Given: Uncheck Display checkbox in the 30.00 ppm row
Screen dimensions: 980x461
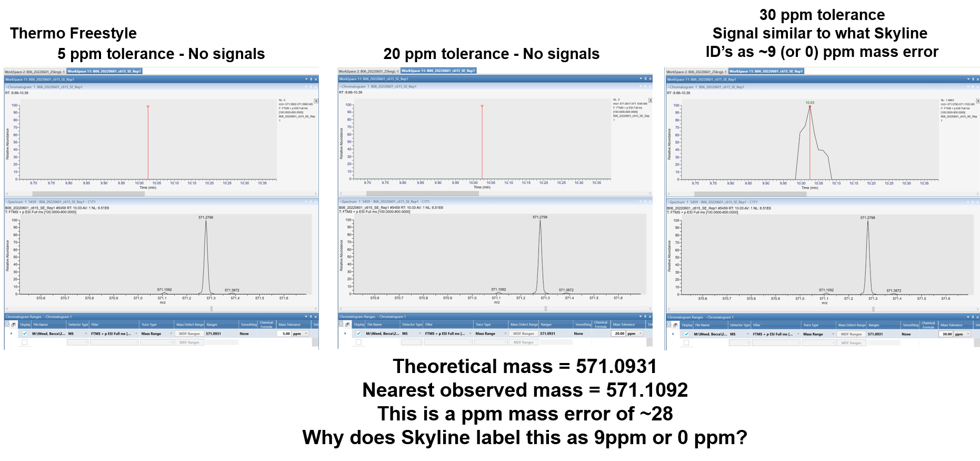Looking at the screenshot, I should [x=686, y=334].
